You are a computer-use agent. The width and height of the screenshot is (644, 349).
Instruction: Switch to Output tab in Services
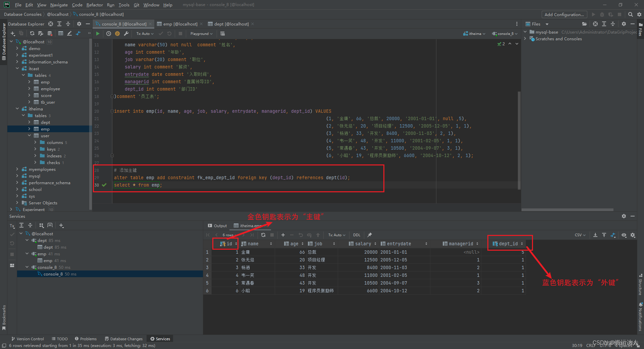pyautogui.click(x=217, y=226)
